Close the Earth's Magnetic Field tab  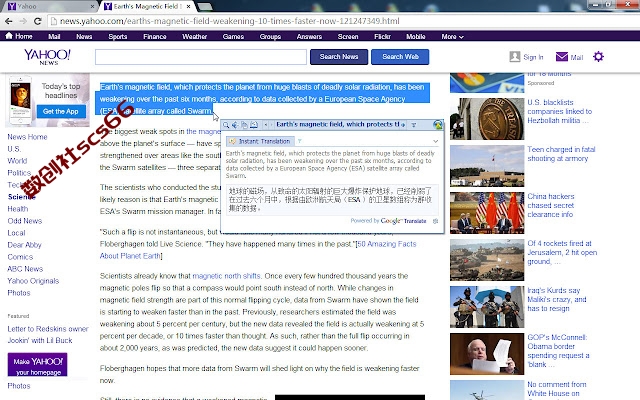coord(188,7)
